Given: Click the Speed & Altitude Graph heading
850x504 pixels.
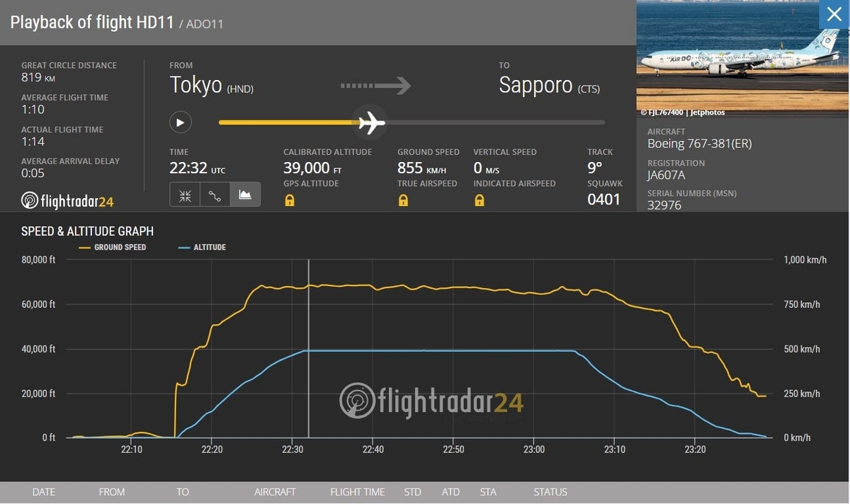Looking at the screenshot, I should [x=87, y=231].
